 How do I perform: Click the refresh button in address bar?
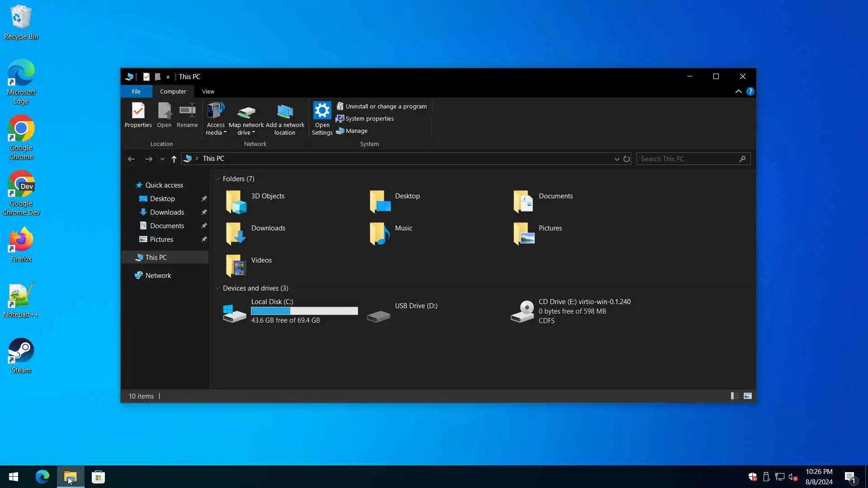627,159
